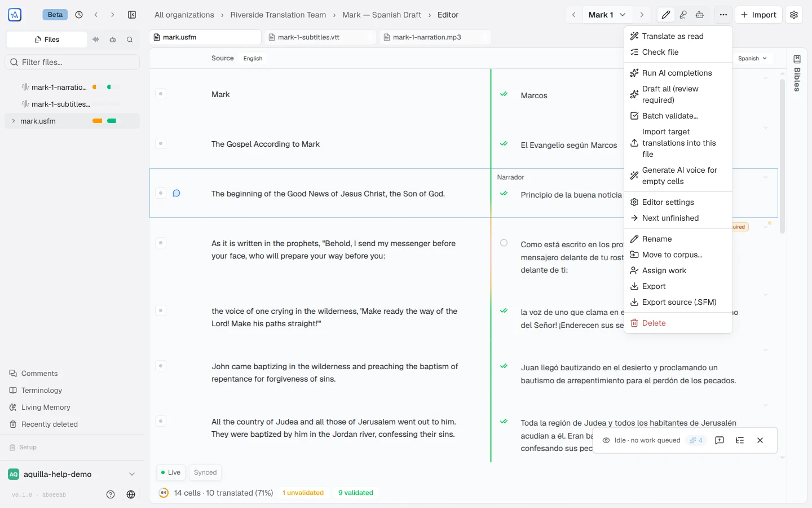Image resolution: width=812 pixels, height=508 pixels.
Task: Choose 'Check file' from the menu
Action: coord(678,52)
